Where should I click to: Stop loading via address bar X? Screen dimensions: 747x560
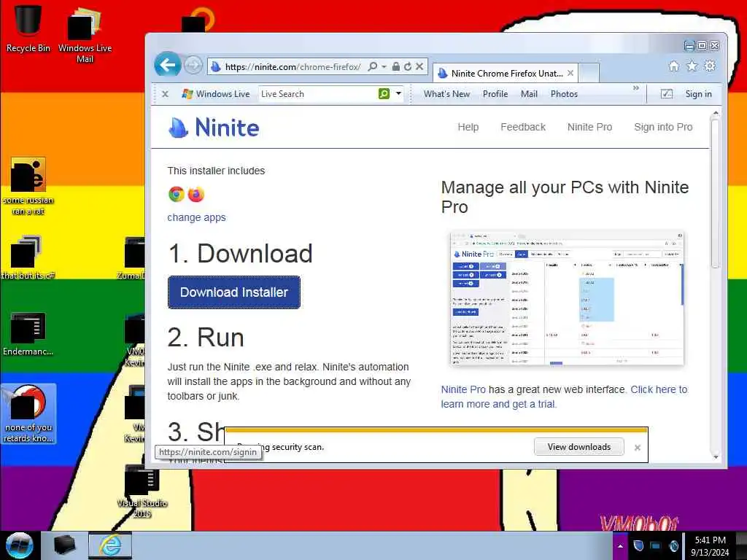(419, 66)
